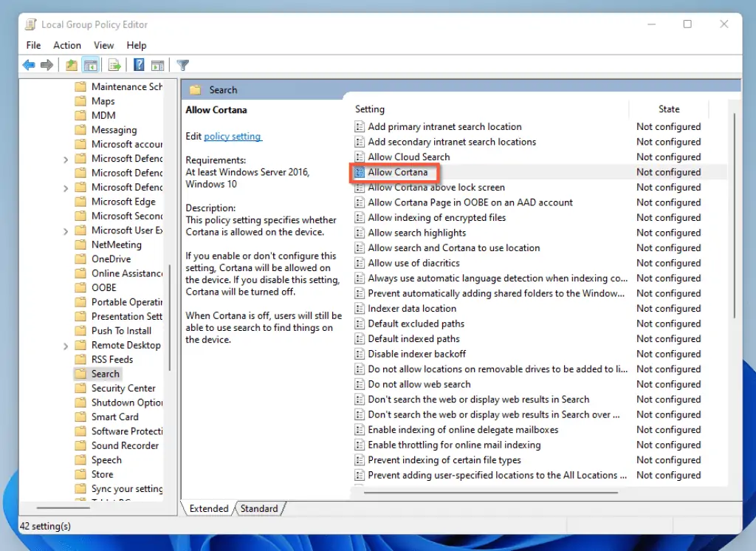Click the Search folder icon in content pane

[x=196, y=89]
